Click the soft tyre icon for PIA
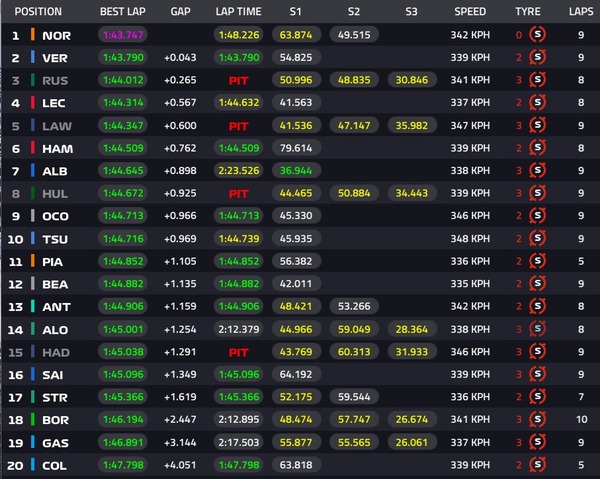Viewport: 600px width, 479px height. click(x=537, y=262)
